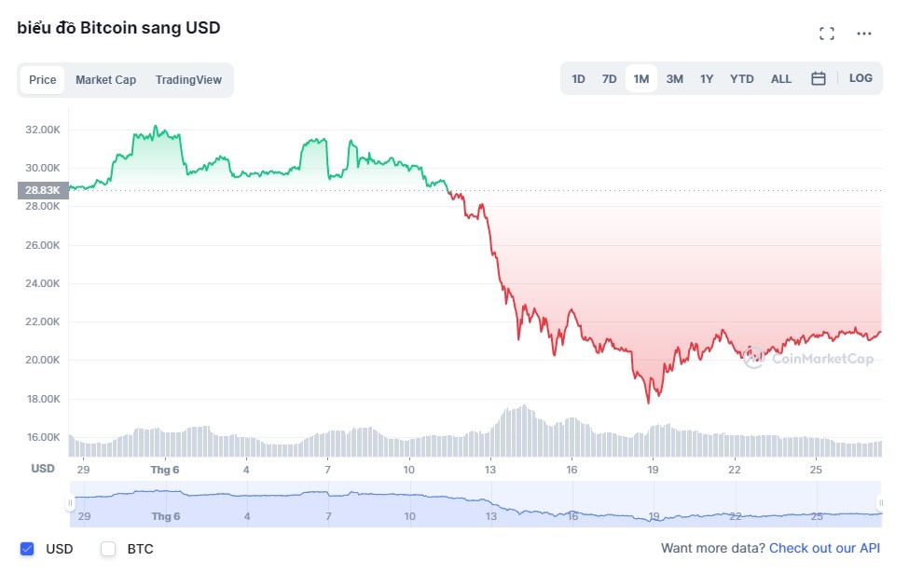Open the three-dot more options menu
Image resolution: width=909 pixels, height=588 pixels.
point(864,34)
